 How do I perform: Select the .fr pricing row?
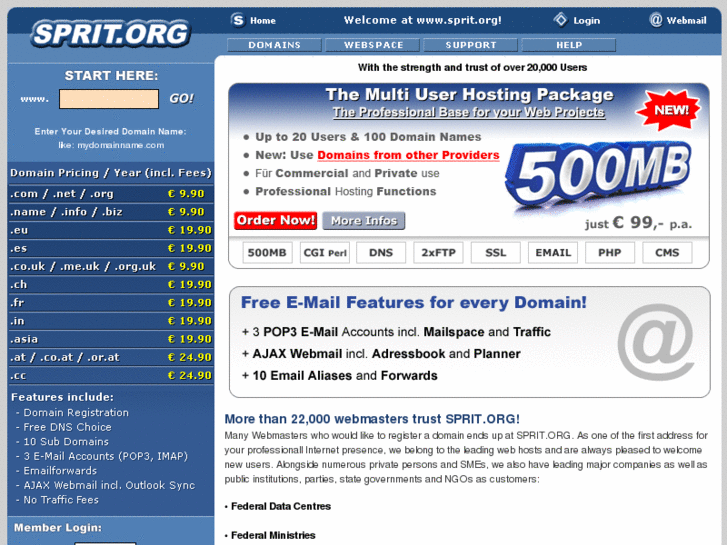click(x=111, y=302)
